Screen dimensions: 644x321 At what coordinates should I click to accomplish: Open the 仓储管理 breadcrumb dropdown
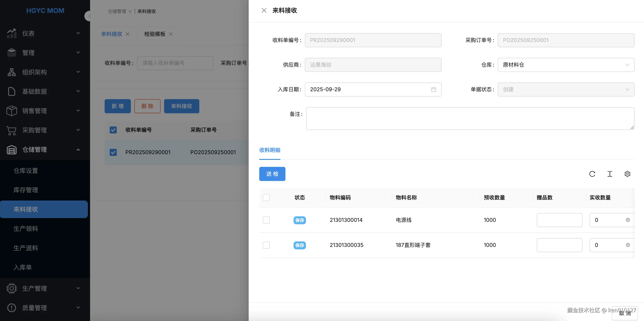120,11
